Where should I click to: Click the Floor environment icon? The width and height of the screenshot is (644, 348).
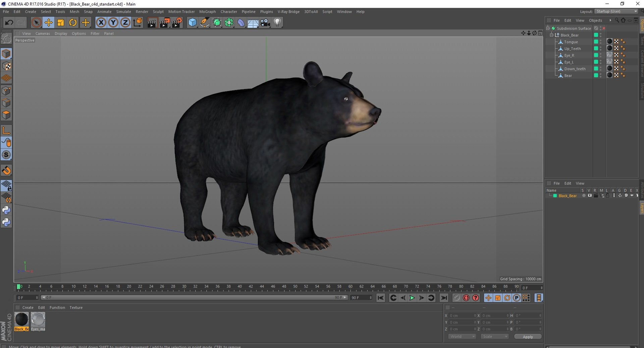pos(253,22)
